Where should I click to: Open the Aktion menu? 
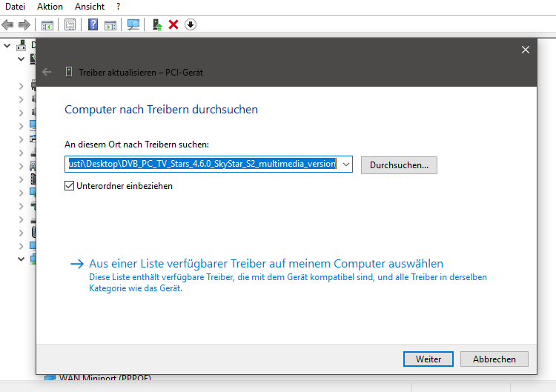tap(50, 7)
